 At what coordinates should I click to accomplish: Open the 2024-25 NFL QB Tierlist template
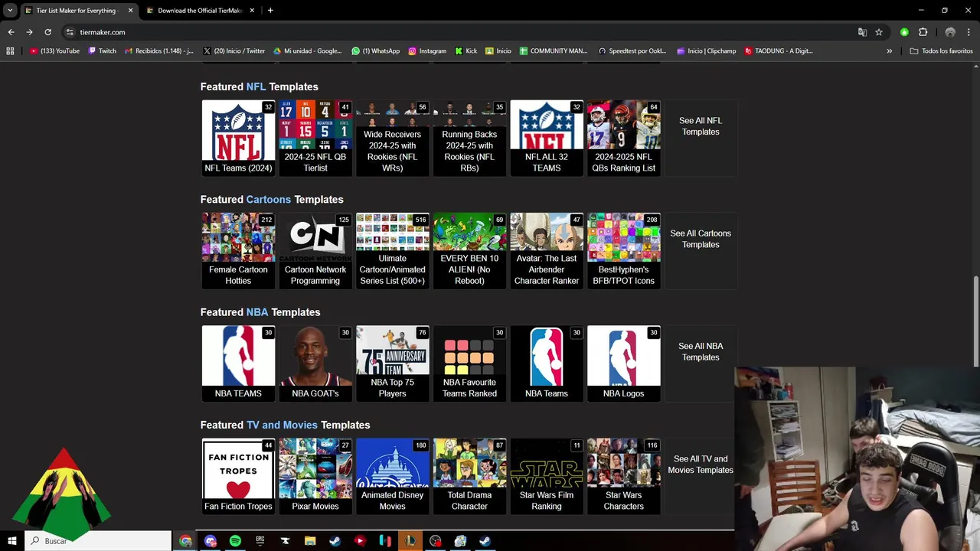[315, 138]
